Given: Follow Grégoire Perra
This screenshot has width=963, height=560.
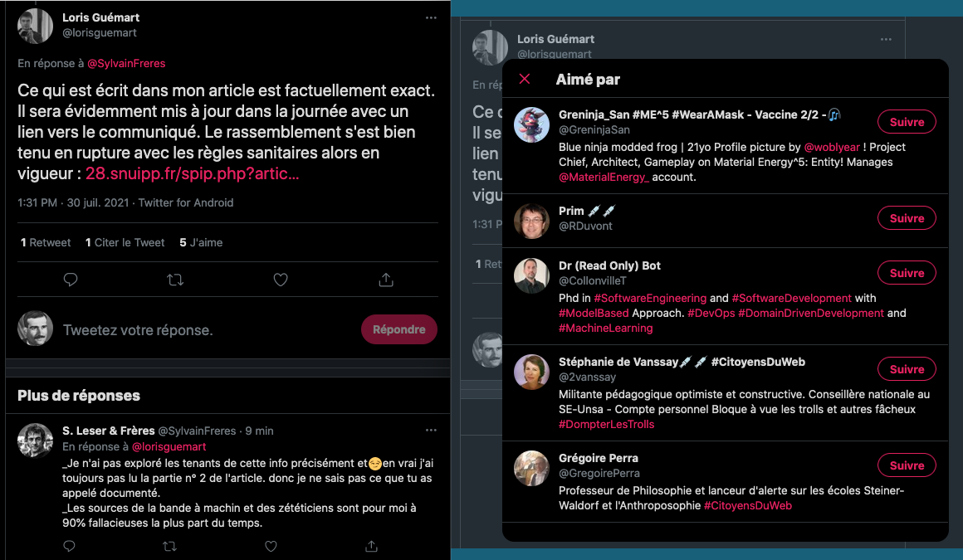Looking at the screenshot, I should coord(906,465).
